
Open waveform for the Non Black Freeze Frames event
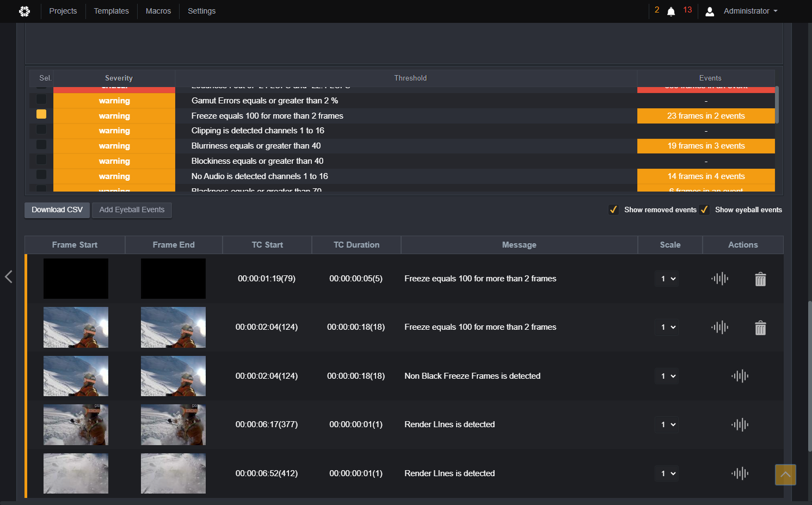pyautogui.click(x=740, y=376)
